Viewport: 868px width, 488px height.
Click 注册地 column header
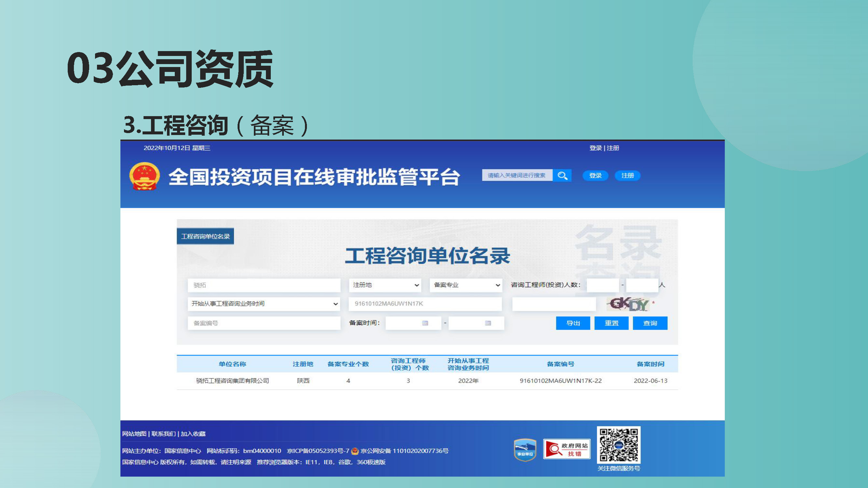click(303, 364)
